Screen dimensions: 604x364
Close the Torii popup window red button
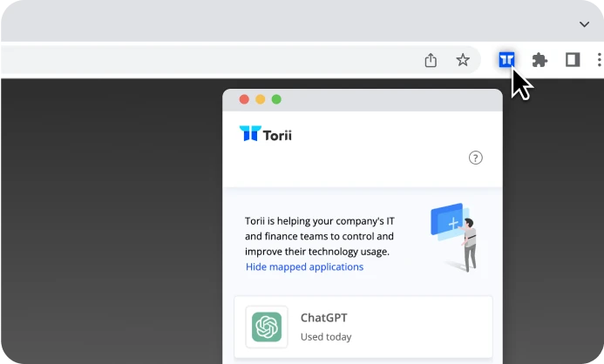244,99
